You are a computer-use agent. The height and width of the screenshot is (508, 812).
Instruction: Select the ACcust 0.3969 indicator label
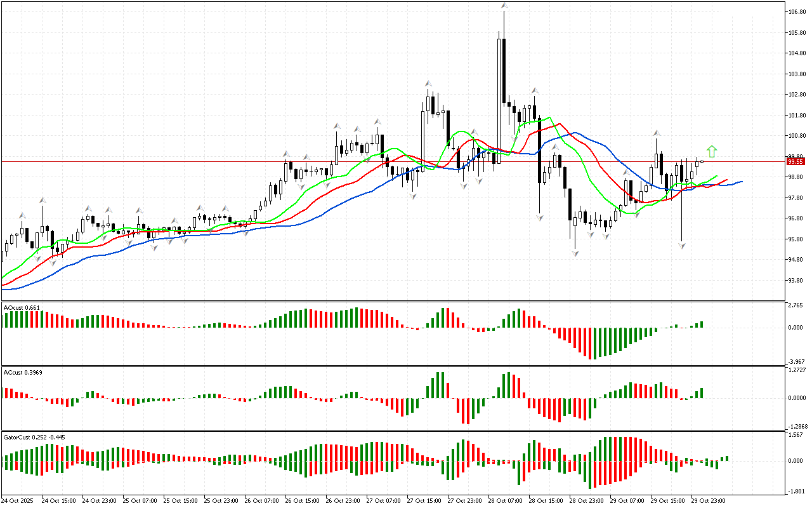[23, 371]
